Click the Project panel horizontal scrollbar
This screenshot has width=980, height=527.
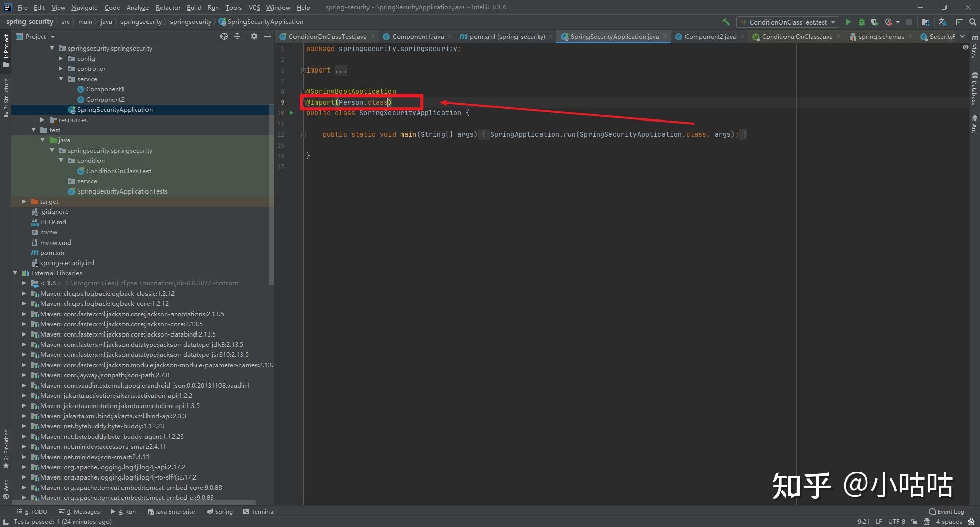(x=134, y=502)
